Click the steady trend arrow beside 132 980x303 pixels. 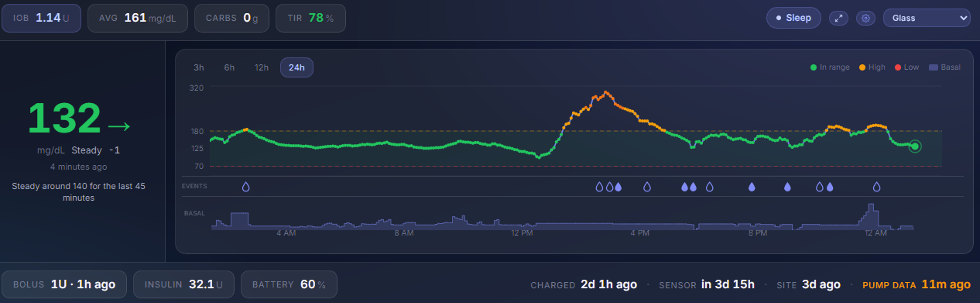pos(119,126)
